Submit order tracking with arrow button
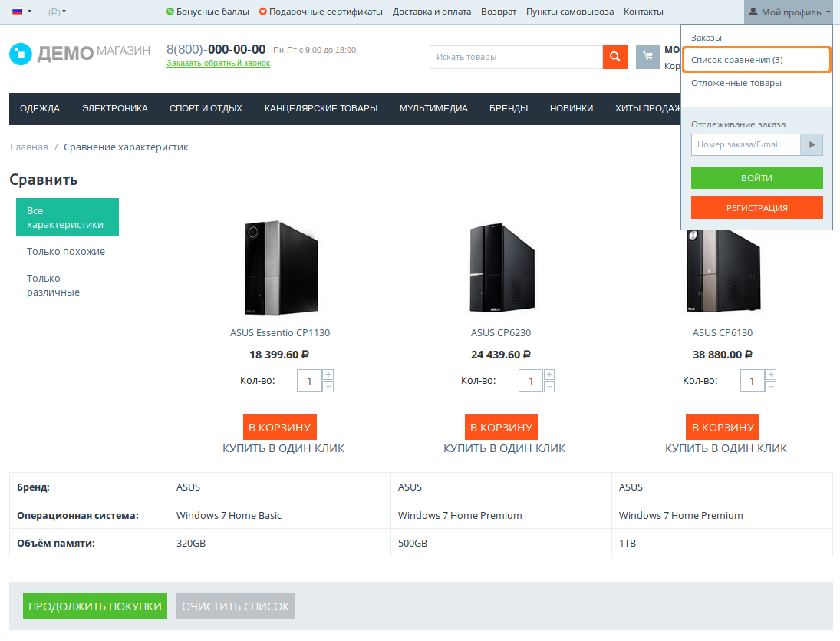Viewport: 840px width, 641px height. [x=812, y=144]
